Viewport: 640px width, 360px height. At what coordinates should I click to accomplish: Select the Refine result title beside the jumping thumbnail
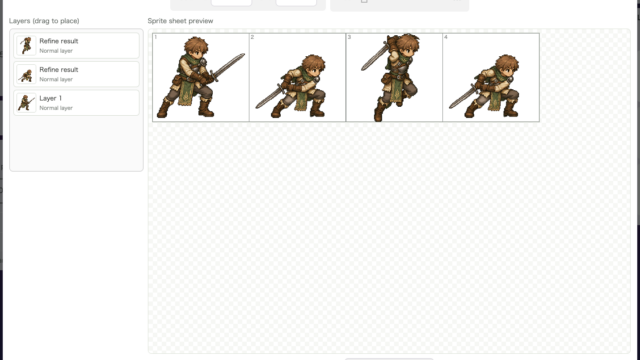[x=59, y=41]
